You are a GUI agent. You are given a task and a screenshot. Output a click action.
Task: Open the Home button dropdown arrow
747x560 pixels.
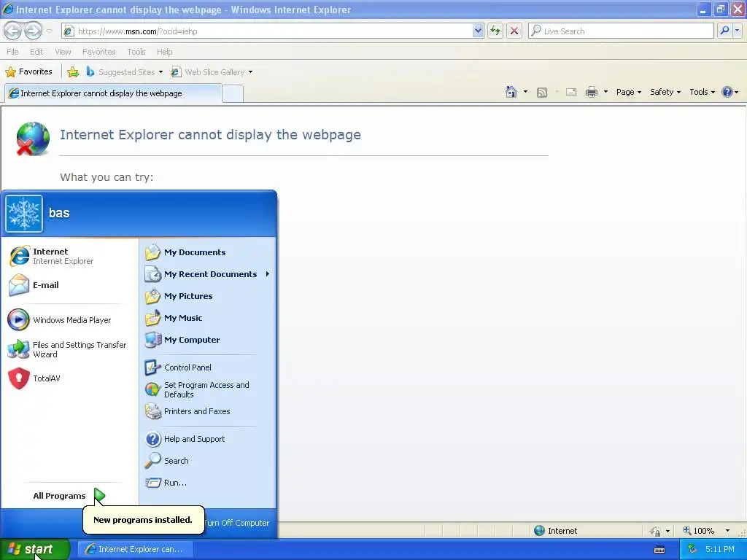click(525, 92)
